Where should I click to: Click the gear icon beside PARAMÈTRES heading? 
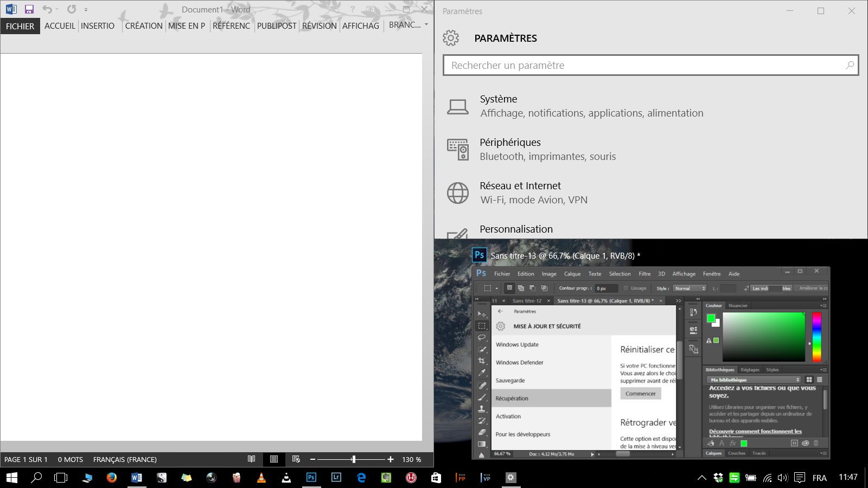click(451, 38)
